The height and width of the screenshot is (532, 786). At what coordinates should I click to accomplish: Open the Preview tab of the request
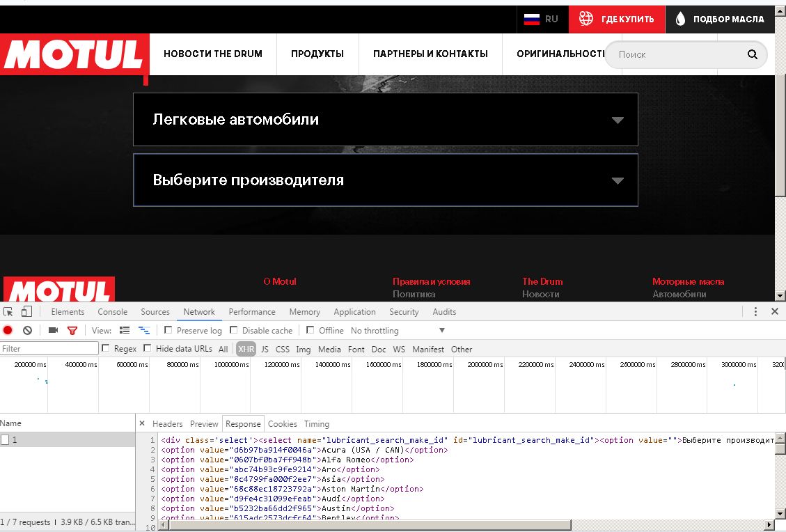click(x=204, y=423)
